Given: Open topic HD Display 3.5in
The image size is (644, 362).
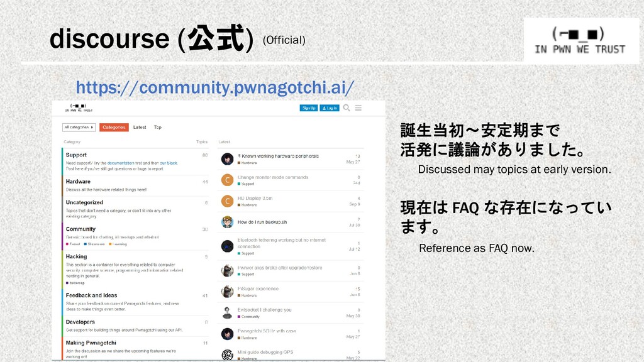Looking at the screenshot, I should pos(255,198).
